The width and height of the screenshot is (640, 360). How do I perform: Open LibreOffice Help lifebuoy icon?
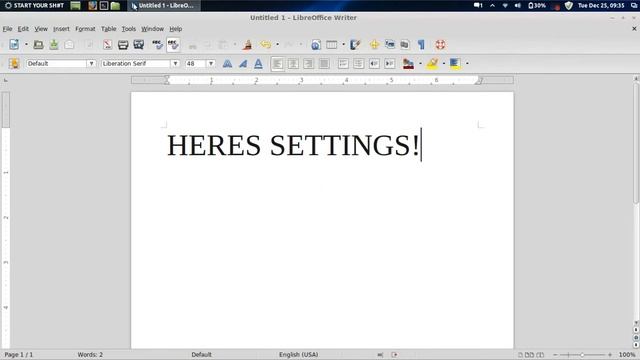(x=440, y=44)
